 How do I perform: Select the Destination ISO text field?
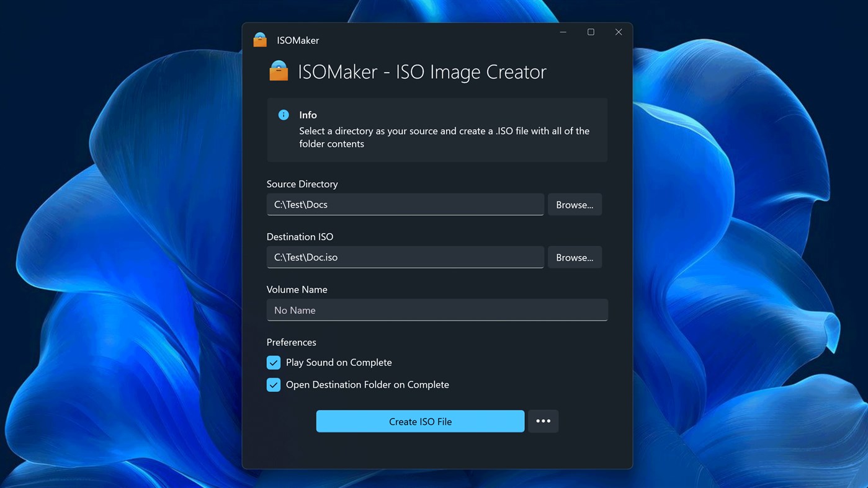click(405, 257)
